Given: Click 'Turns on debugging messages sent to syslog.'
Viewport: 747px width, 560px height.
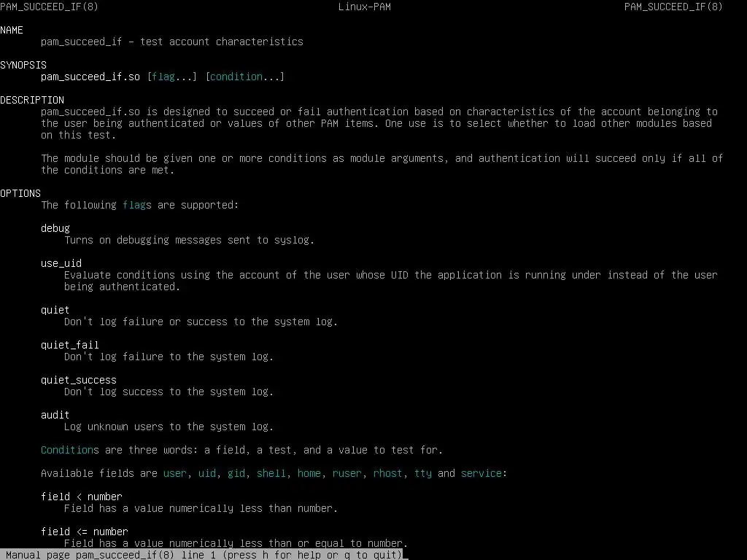Looking at the screenshot, I should pyautogui.click(x=189, y=240).
